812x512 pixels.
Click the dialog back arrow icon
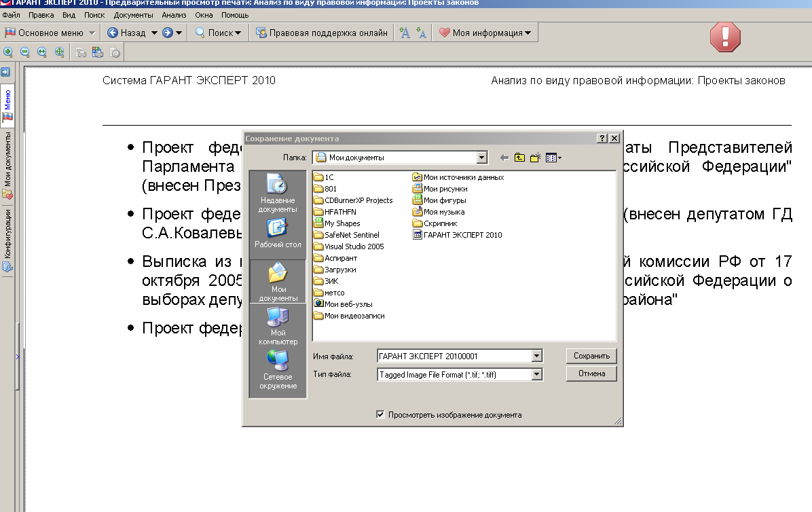504,158
